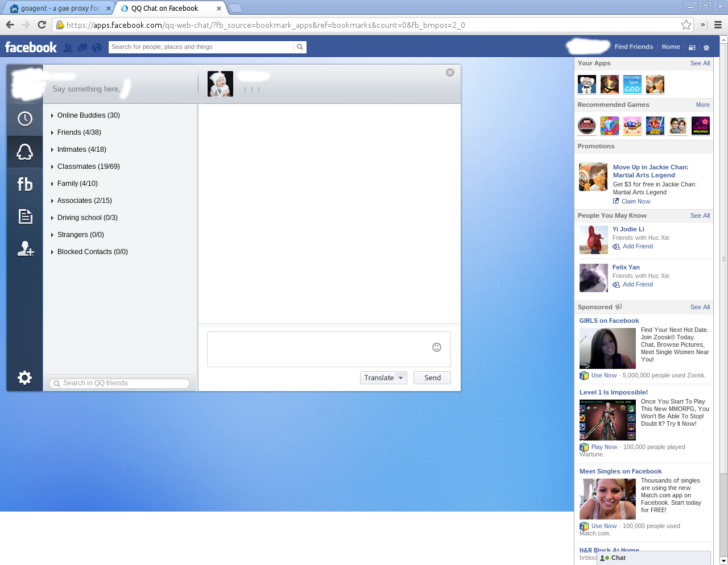728x565 pixels.
Task: Click the chat message text box
Action: (x=329, y=349)
